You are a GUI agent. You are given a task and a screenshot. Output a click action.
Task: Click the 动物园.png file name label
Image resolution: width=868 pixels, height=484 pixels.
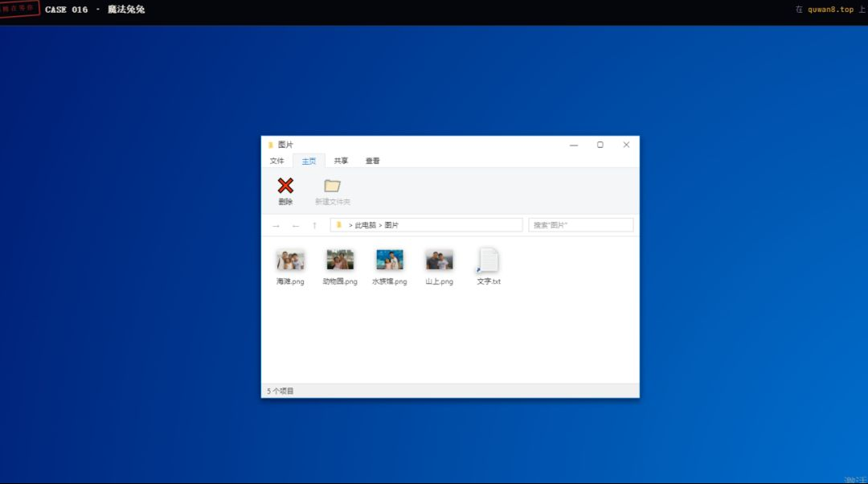pyautogui.click(x=340, y=281)
